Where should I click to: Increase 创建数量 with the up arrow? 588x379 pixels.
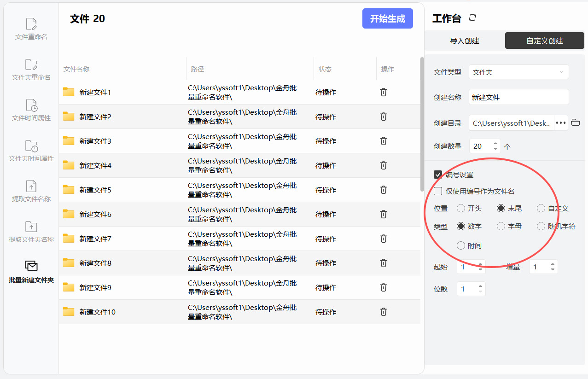495,143
